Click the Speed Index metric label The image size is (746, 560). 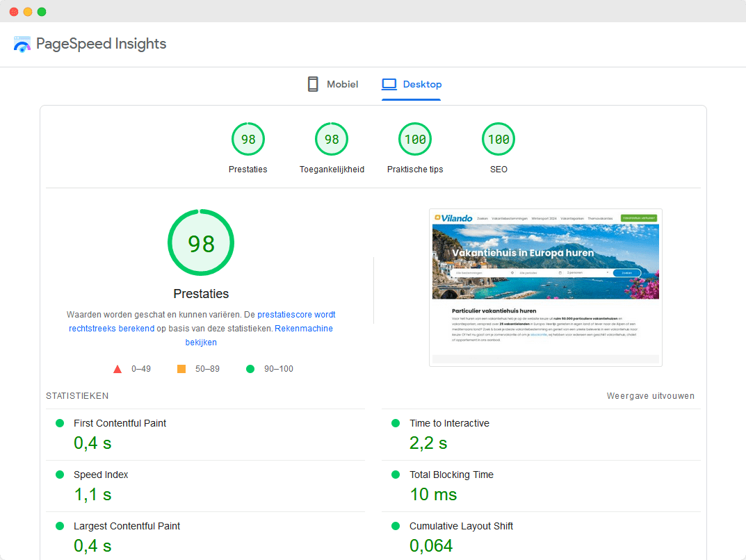tap(101, 475)
